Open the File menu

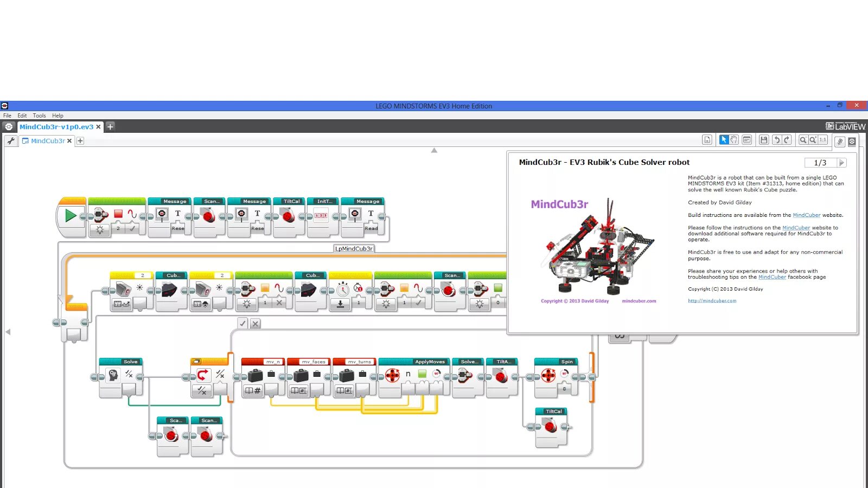[7, 115]
